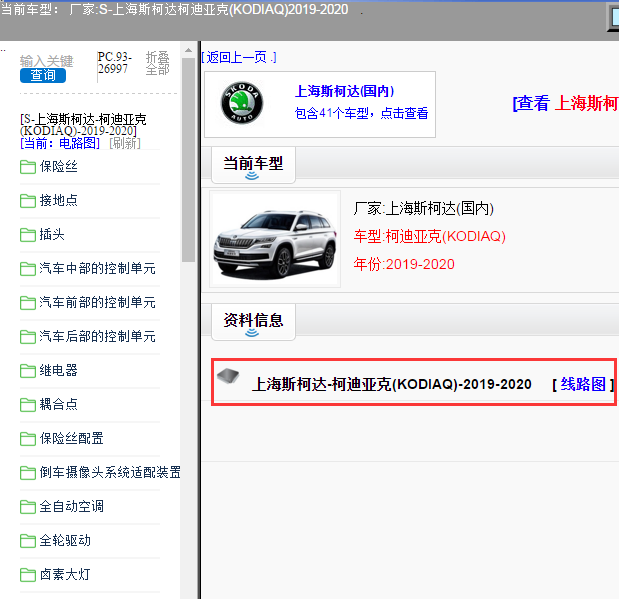Select the 汽车后部的控制单元 label
This screenshot has width=619, height=599.
click(97, 336)
